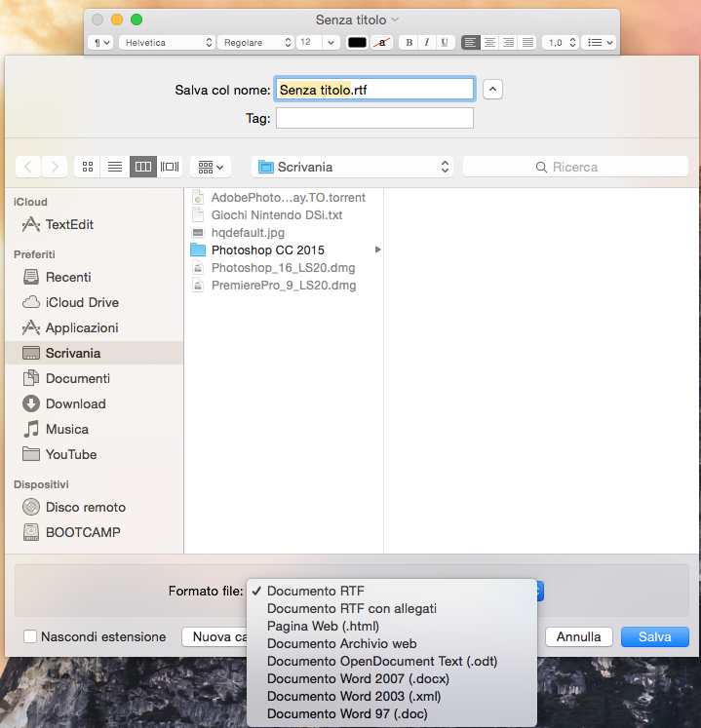701x728 pixels.
Task: Toggle bold formatting in the TextEdit toolbar
Action: [x=409, y=42]
